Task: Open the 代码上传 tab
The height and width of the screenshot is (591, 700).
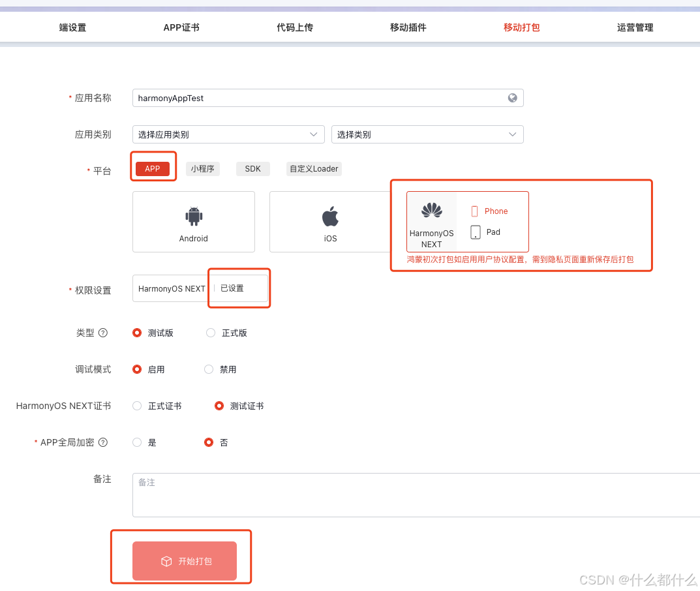Action: tap(295, 27)
